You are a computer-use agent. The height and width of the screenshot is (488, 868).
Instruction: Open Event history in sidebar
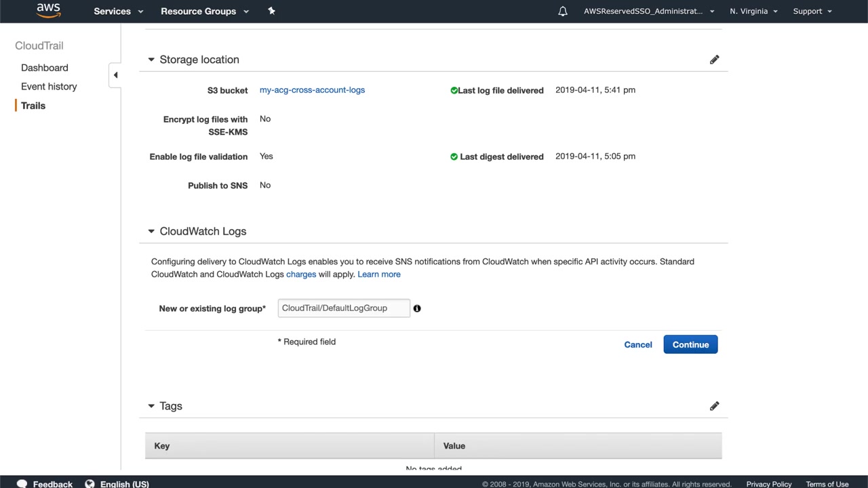tap(49, 87)
